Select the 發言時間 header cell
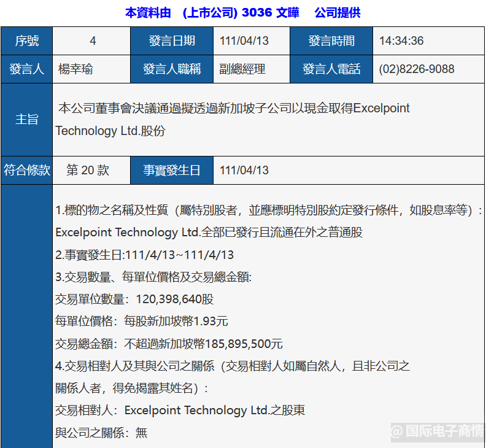486x448 pixels. [x=331, y=41]
